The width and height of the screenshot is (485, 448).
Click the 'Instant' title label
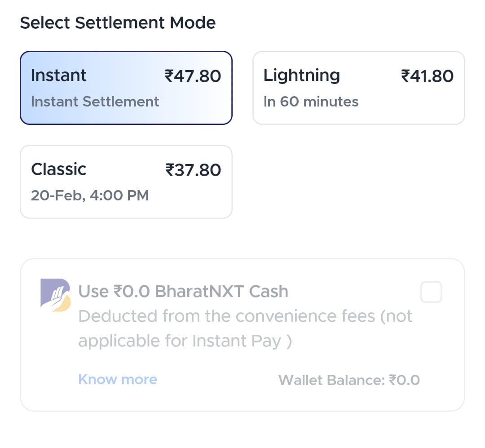[58, 75]
